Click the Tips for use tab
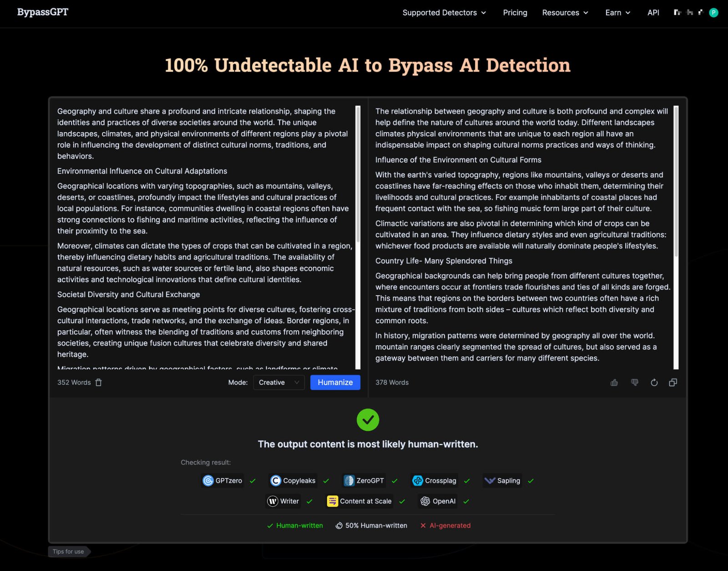728x571 pixels. (x=69, y=551)
